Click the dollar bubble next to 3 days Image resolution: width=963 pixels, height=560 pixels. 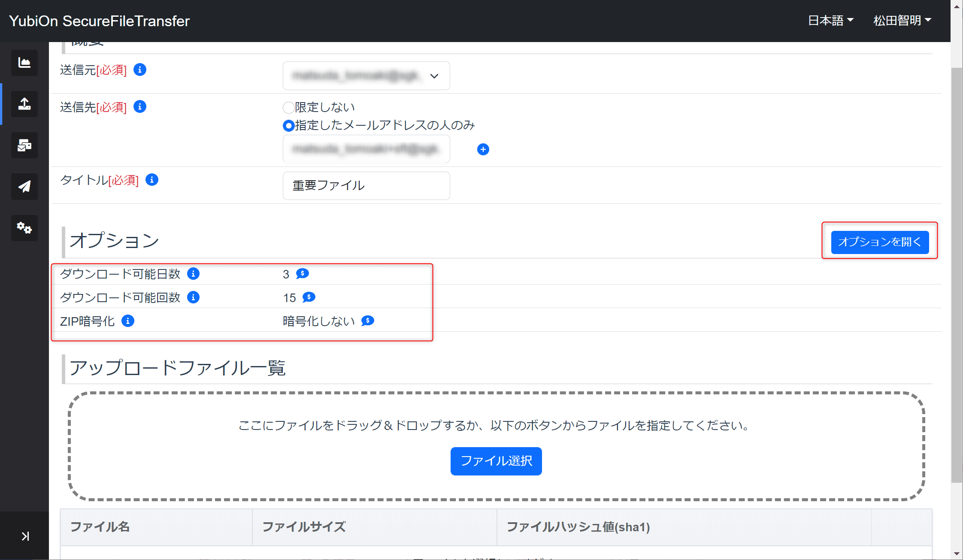click(x=303, y=273)
